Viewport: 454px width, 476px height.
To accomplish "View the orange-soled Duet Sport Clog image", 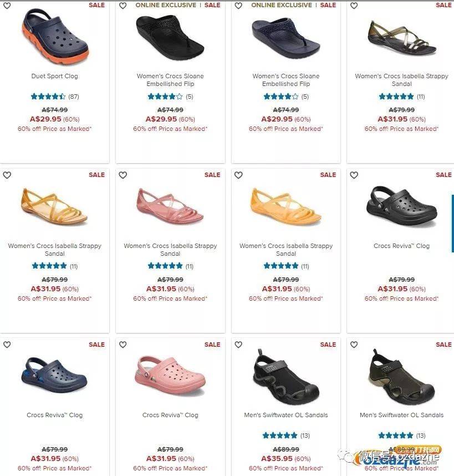I will point(55,37).
